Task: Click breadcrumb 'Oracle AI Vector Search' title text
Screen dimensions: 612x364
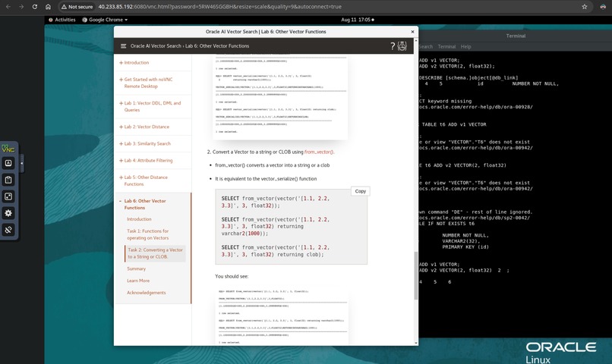Action: point(156,46)
